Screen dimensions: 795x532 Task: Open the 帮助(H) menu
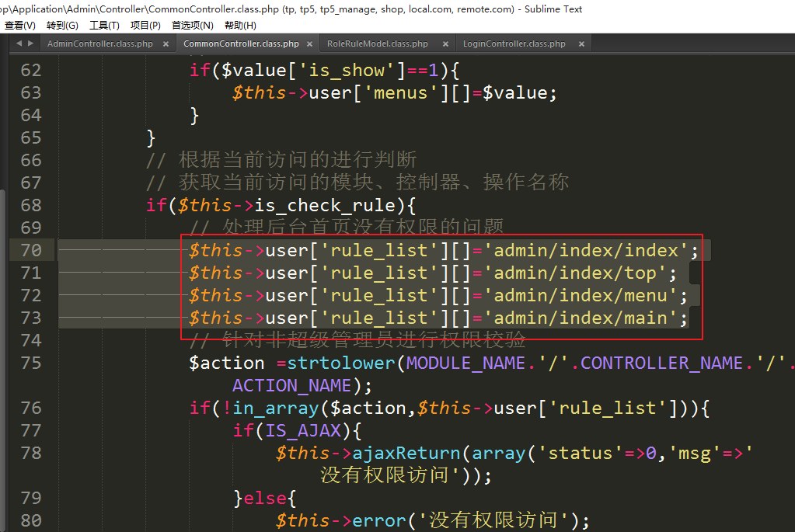tap(240, 26)
